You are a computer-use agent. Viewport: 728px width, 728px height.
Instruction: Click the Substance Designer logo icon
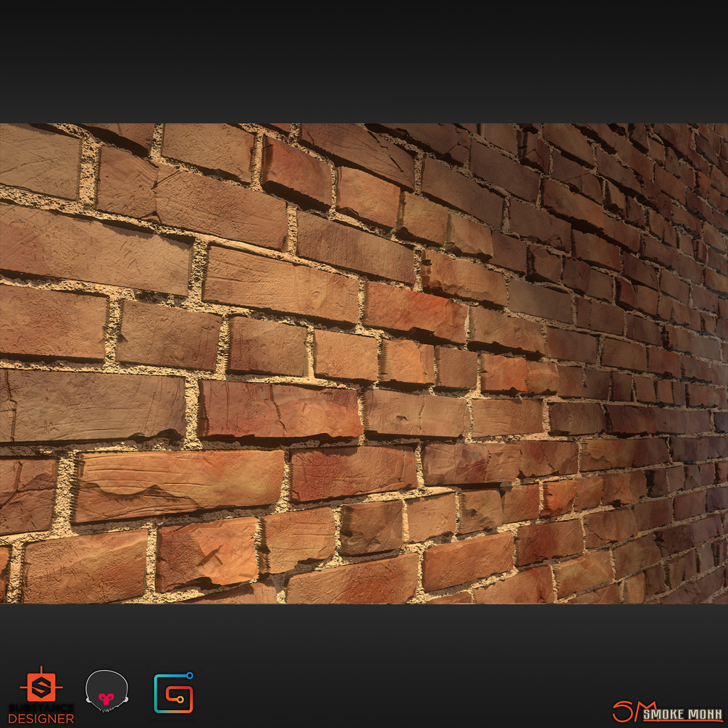coord(41,687)
